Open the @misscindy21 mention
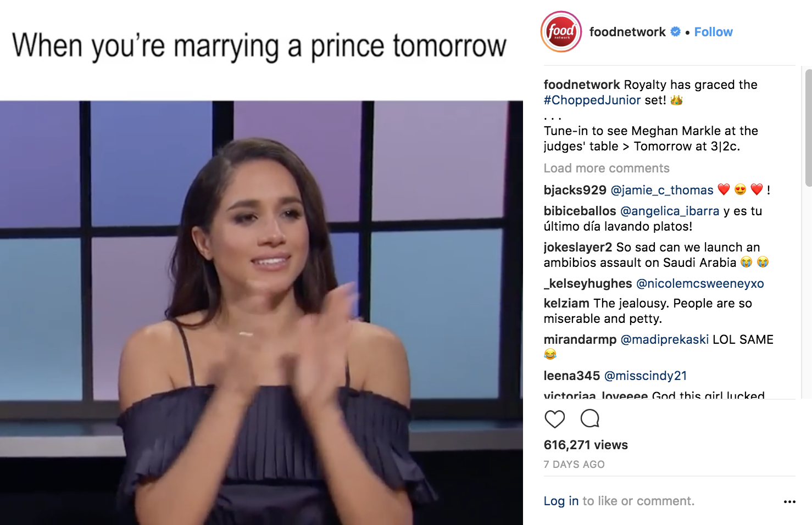Image resolution: width=812 pixels, height=525 pixels. (x=646, y=376)
